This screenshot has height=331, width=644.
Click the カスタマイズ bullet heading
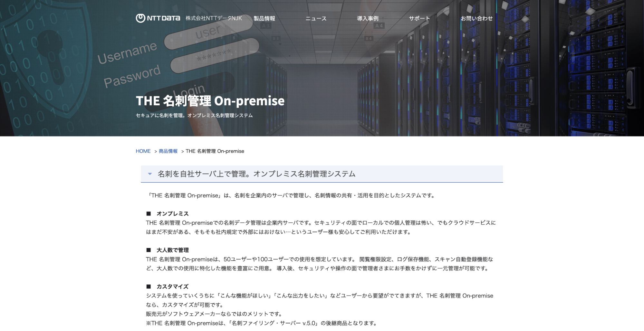(172, 287)
